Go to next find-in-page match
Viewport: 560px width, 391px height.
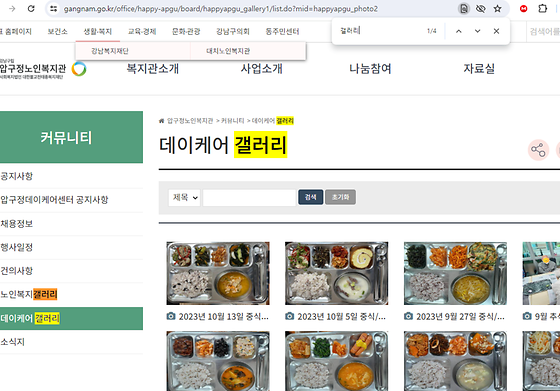pos(478,31)
